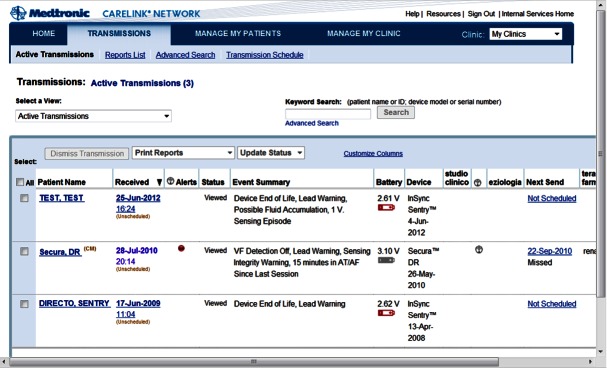The image size is (607, 368).
Task: Click the red low battery icon for TEST, TEST
Action: coord(386,208)
